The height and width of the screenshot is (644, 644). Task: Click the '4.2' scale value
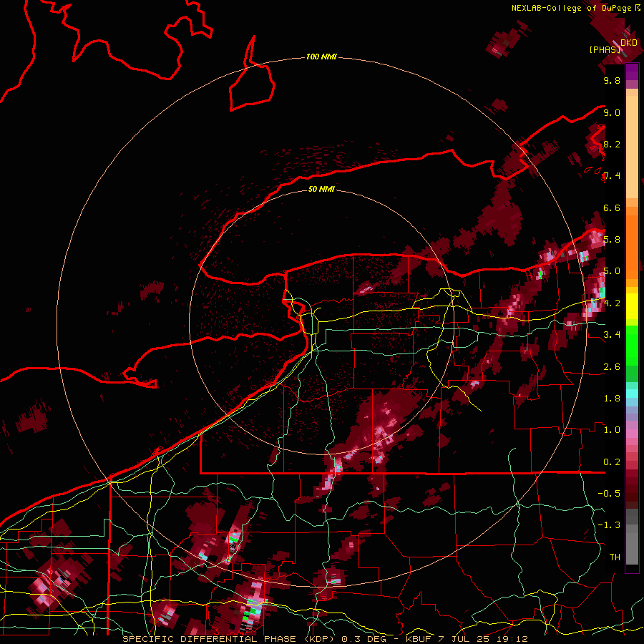click(612, 303)
